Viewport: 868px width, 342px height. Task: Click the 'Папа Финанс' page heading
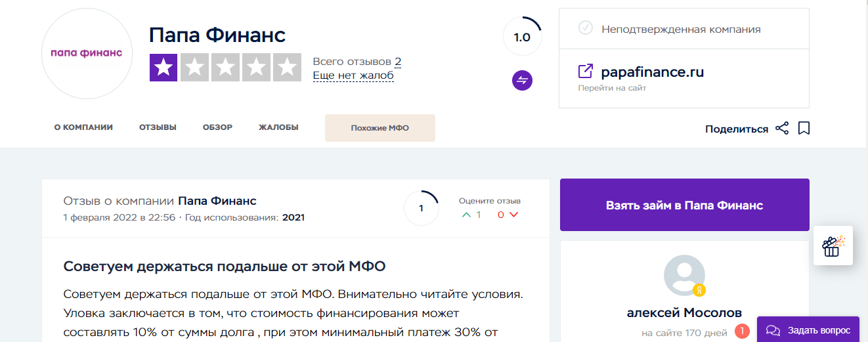pyautogui.click(x=217, y=35)
